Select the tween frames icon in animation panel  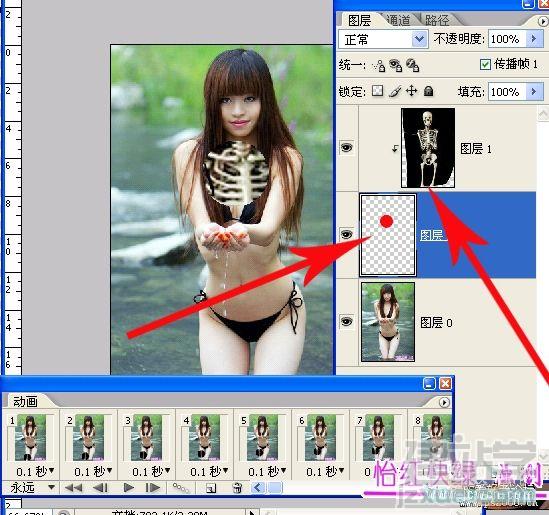coord(181,488)
